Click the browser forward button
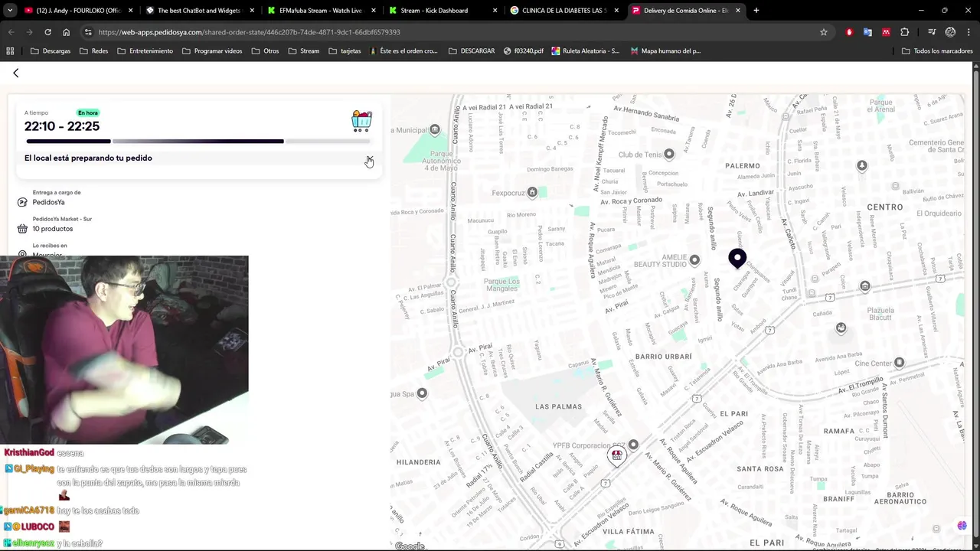Image resolution: width=980 pixels, height=551 pixels. 29,32
